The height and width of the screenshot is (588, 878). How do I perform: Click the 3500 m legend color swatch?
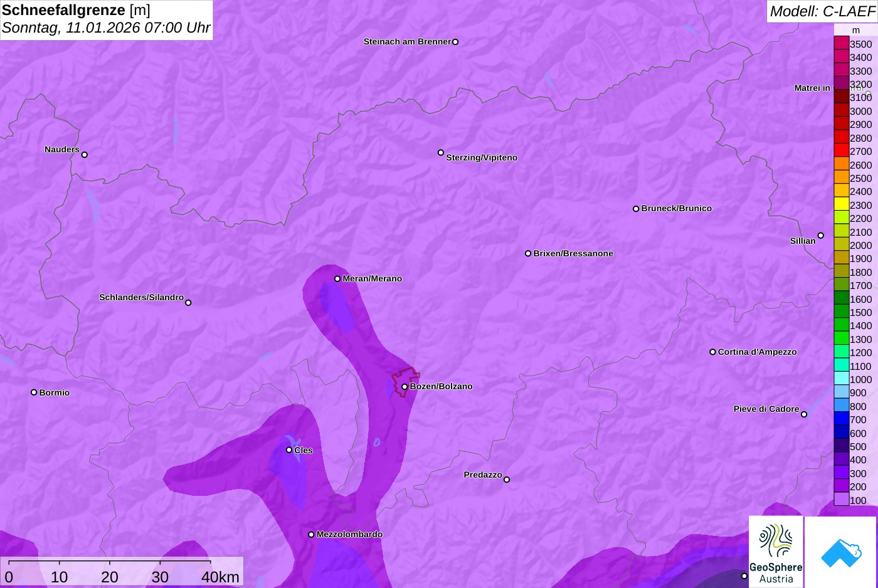click(841, 44)
